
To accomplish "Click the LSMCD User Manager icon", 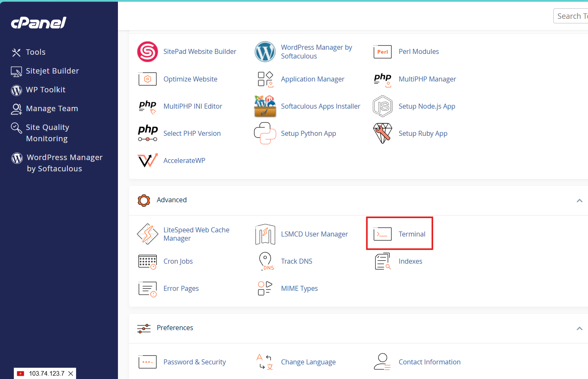I will [265, 234].
